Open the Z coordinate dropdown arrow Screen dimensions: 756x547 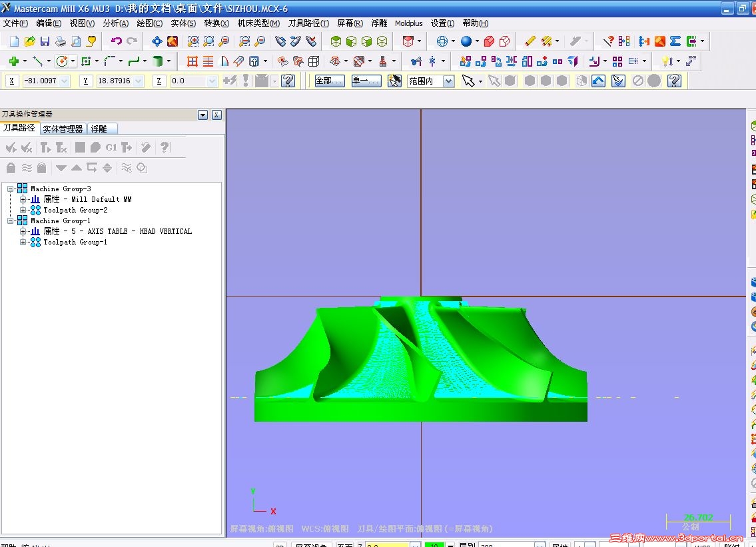click(x=212, y=81)
